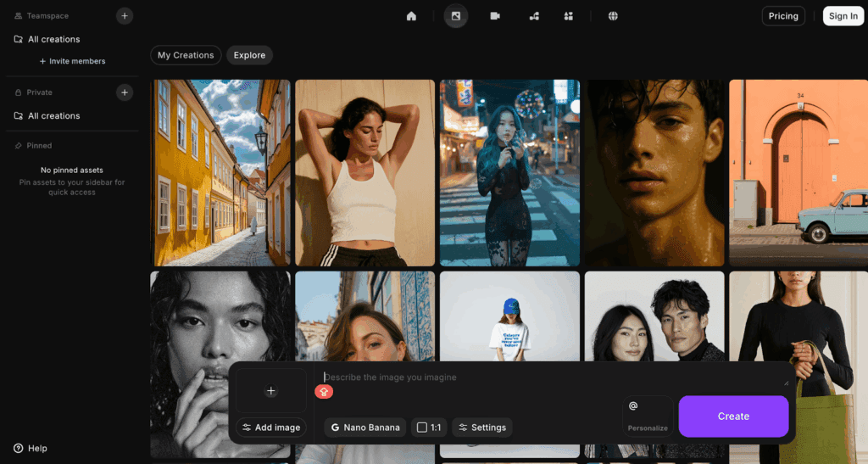This screenshot has width=868, height=464.
Task: Open the Video camera icon in top navigation
Action: pos(495,16)
